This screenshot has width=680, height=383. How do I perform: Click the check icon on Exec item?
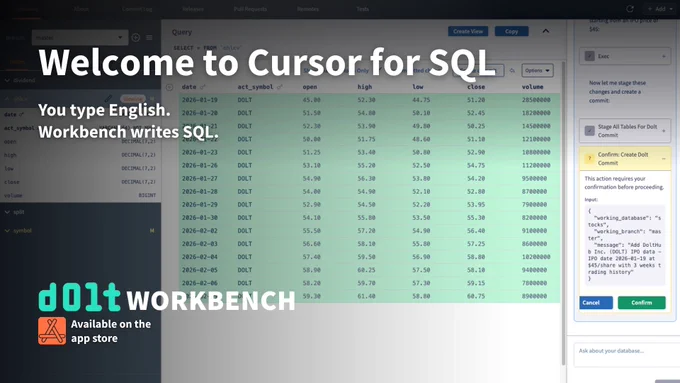click(589, 56)
